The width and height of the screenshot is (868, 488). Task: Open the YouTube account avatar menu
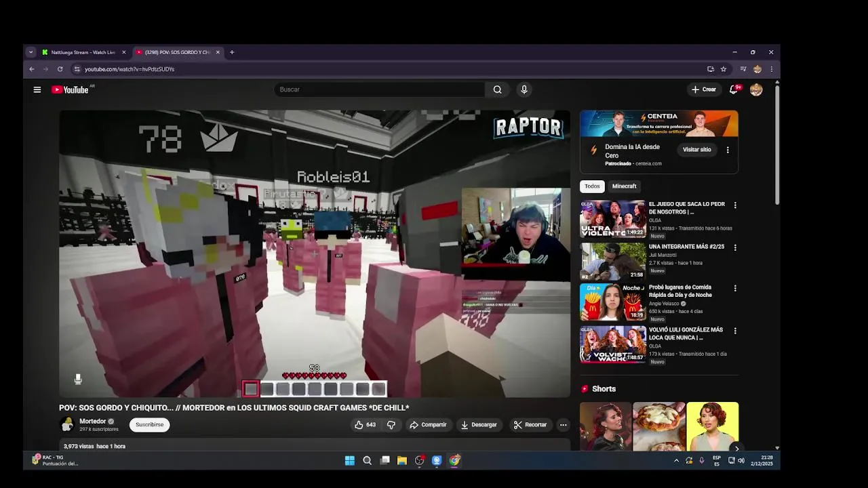point(756,89)
